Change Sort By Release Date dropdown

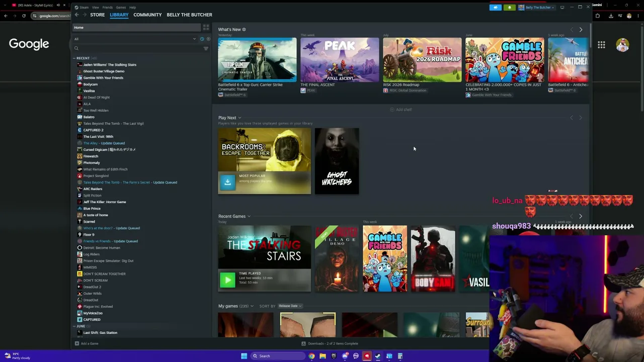[x=289, y=306]
